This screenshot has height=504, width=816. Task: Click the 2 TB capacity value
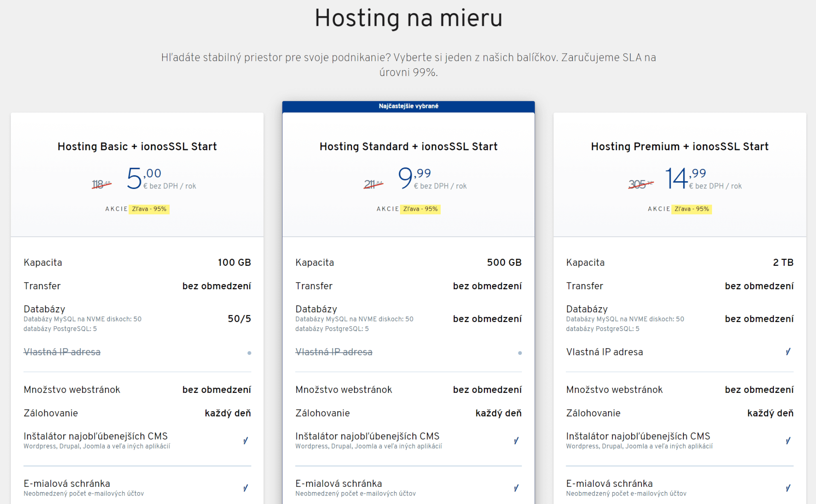(x=783, y=263)
